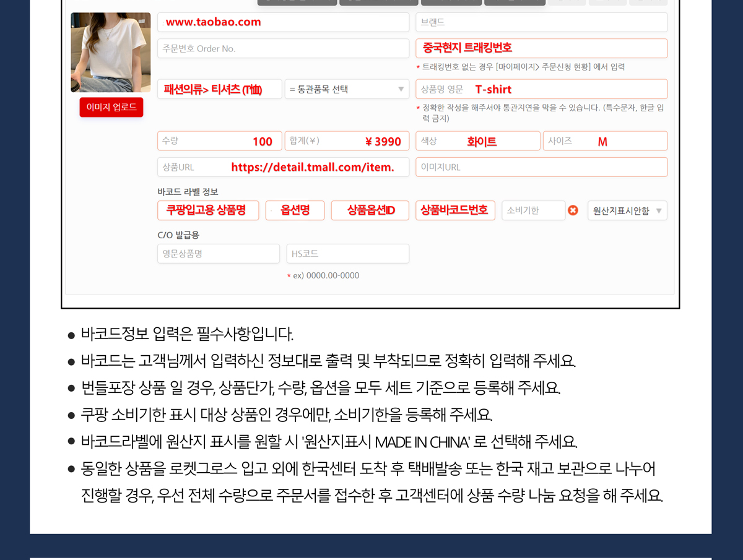Click the 패션의류> 티셔츠 category field
743x560 pixels.
[x=220, y=89]
